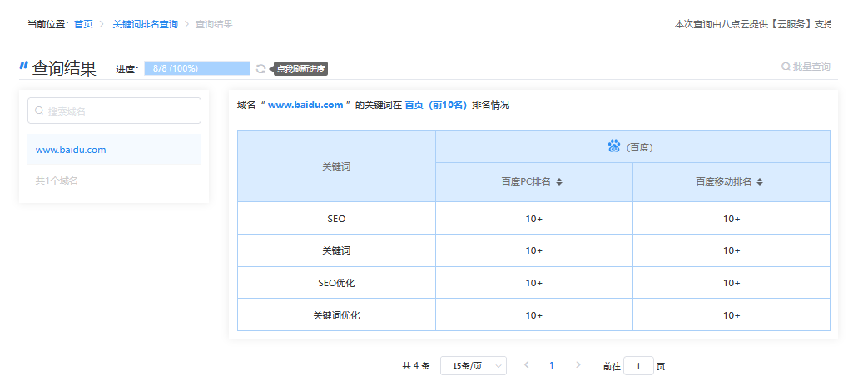
Task: Click the refresh progress icon
Action: [x=261, y=69]
